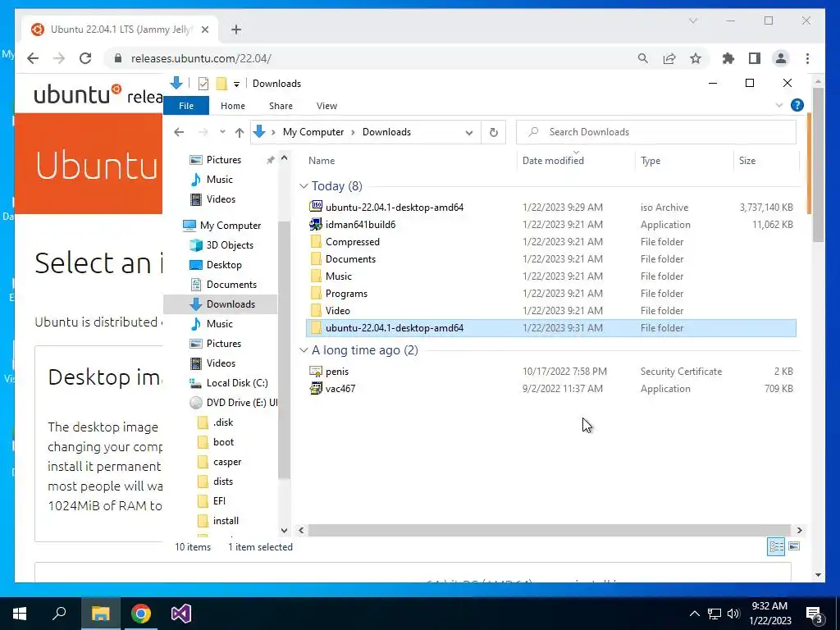Open Visual Studio from taskbar
The width and height of the screenshot is (840, 630).
pyautogui.click(x=181, y=614)
